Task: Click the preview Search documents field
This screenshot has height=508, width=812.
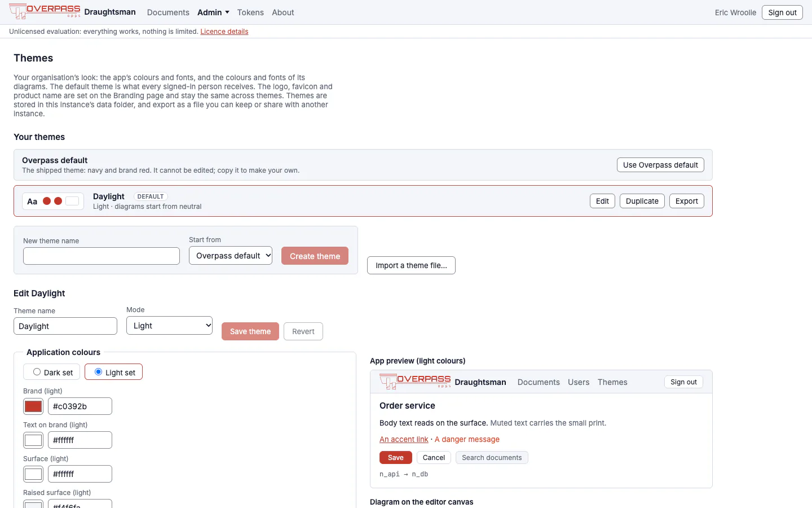Action: click(492, 458)
